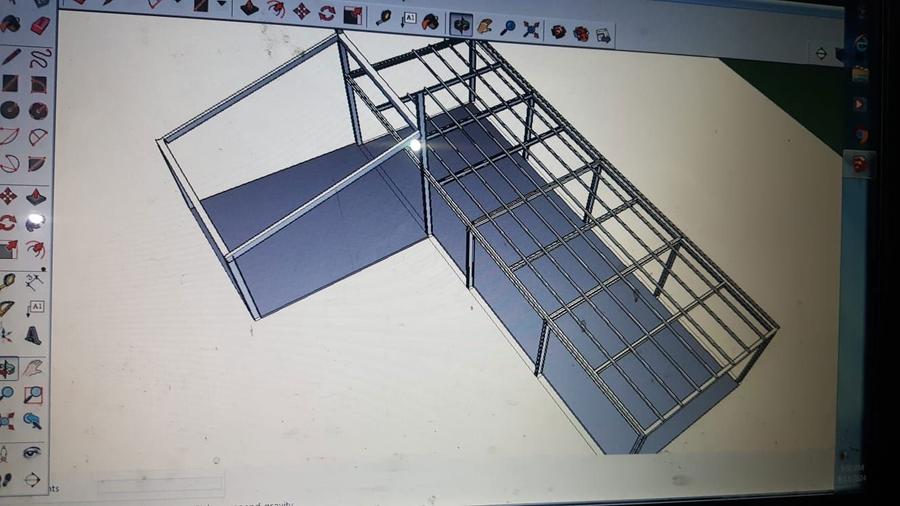Click the active SketchUp taskbar button
This screenshot has width=900, height=506.
pos(859,165)
